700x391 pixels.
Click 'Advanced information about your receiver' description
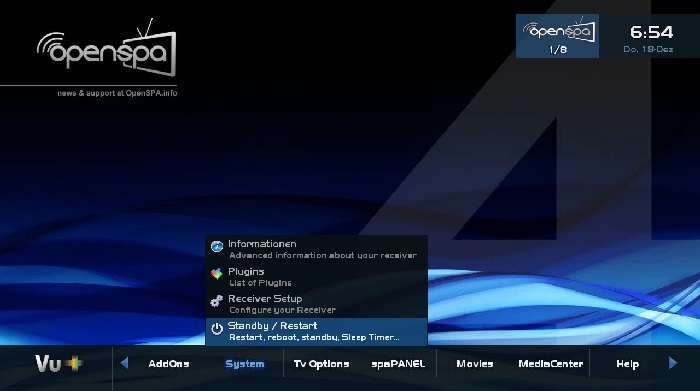(x=323, y=255)
